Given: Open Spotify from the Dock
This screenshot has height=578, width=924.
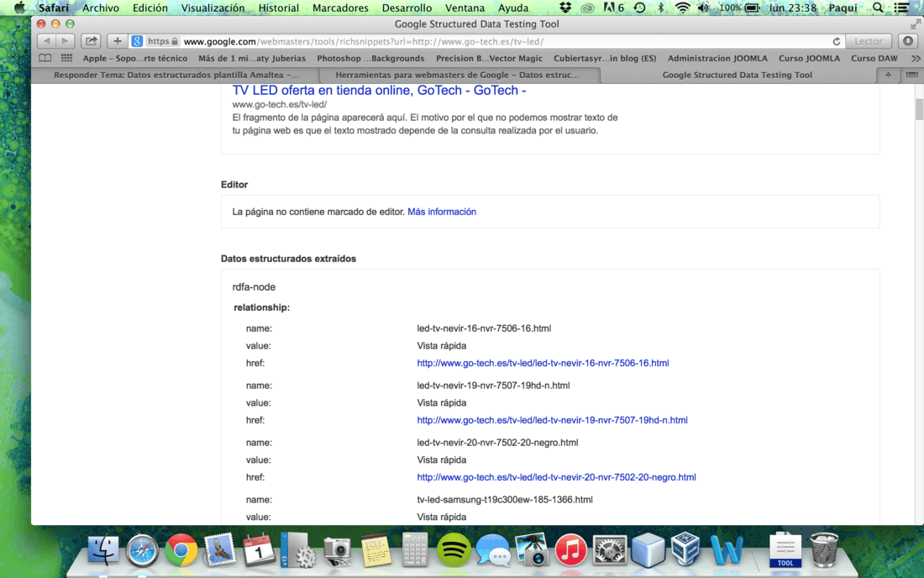Looking at the screenshot, I should click(454, 550).
